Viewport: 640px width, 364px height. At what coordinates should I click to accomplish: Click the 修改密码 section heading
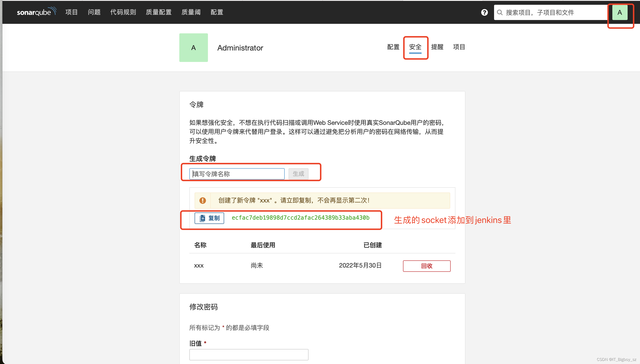click(x=203, y=307)
